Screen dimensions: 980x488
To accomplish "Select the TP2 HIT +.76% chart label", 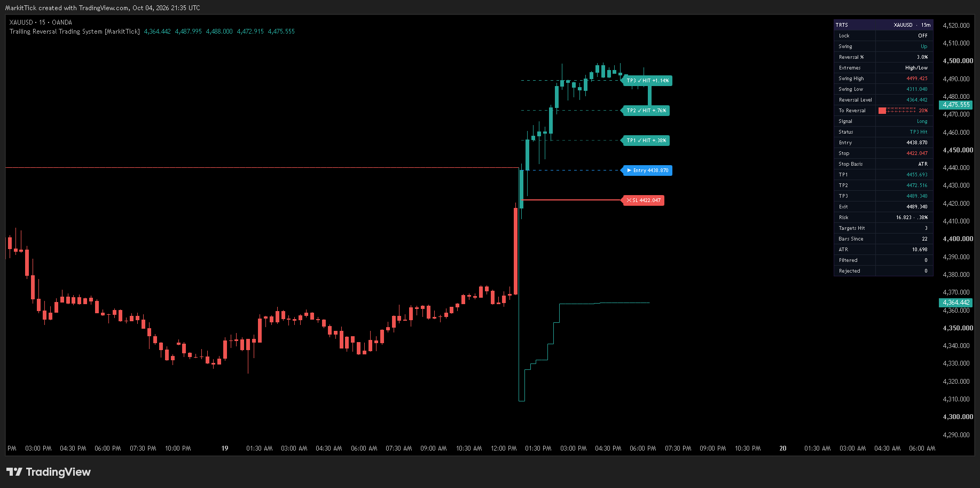I will click(646, 111).
